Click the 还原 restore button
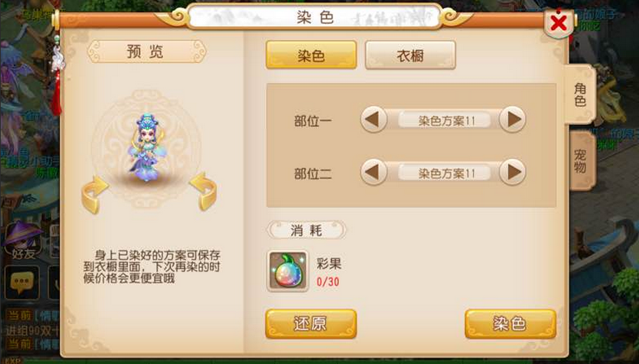 pos(311,324)
